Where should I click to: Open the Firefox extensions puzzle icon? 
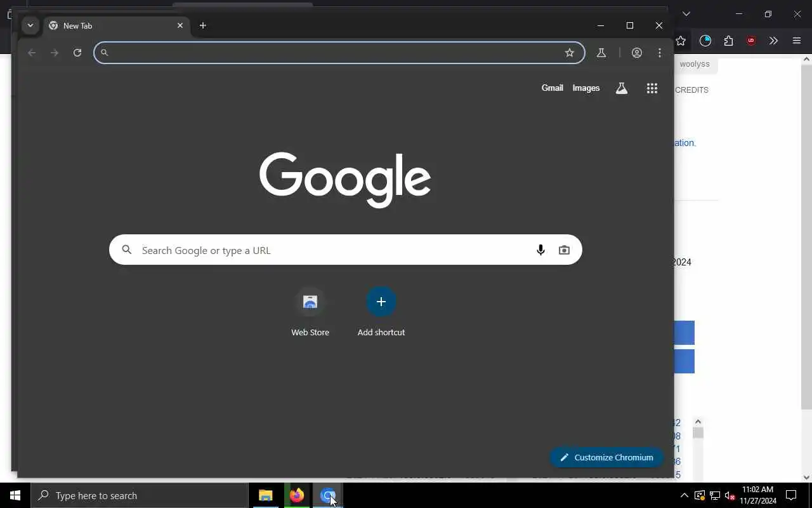point(728,41)
